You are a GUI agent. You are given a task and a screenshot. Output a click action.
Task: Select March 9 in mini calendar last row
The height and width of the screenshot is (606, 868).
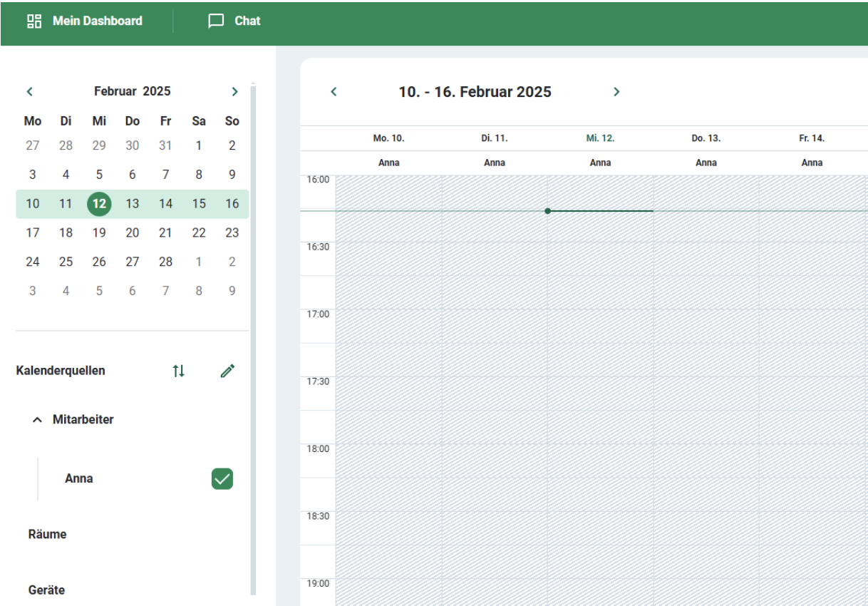coord(232,291)
